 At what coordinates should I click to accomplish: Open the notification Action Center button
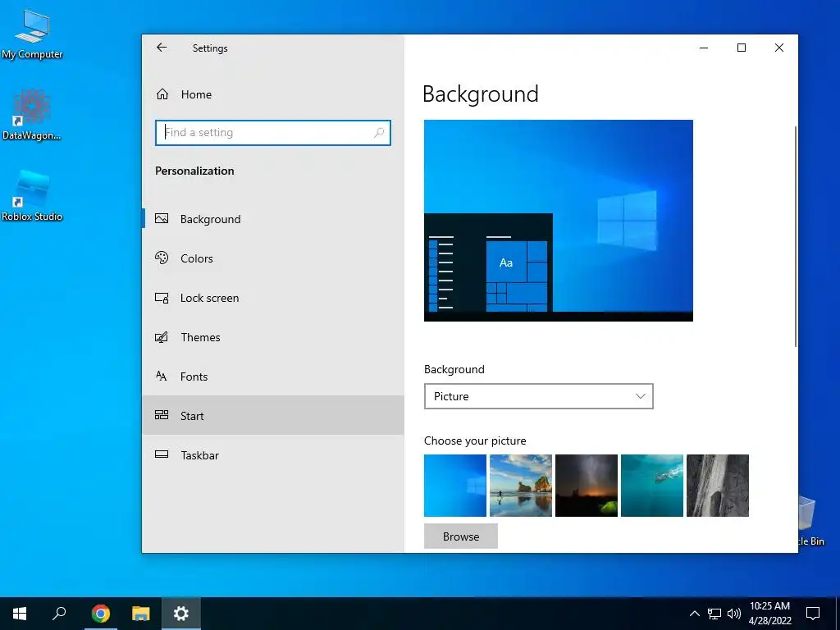813,614
